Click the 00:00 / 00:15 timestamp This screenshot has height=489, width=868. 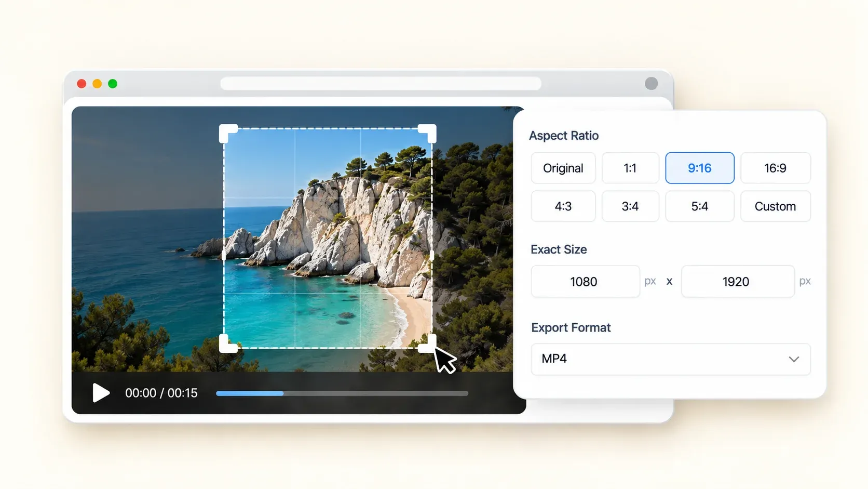(x=161, y=393)
